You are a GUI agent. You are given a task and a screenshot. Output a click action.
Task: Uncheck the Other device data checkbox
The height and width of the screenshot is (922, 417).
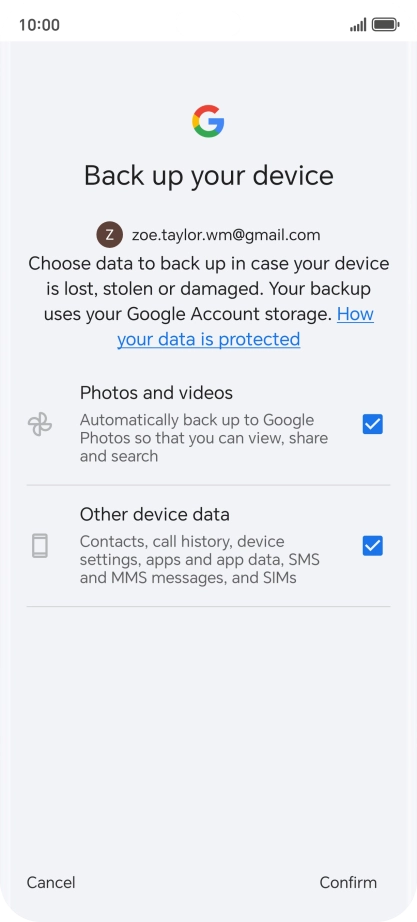point(373,546)
